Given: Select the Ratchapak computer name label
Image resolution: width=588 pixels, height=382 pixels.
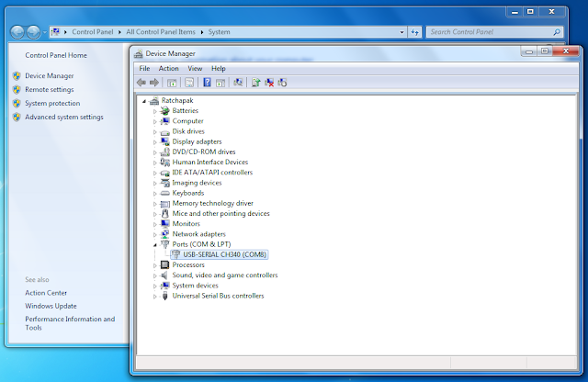Looking at the screenshot, I should pyautogui.click(x=177, y=100).
